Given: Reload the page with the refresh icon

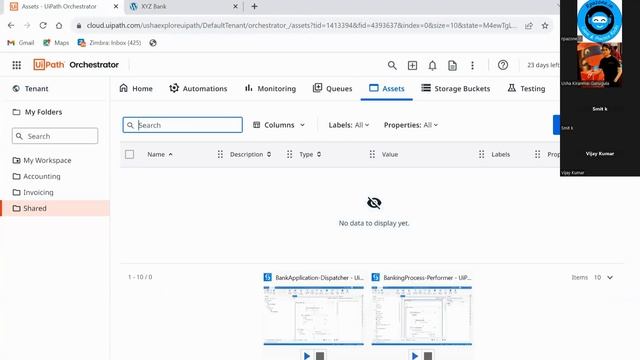Looking at the screenshot, I should click(x=43, y=25).
